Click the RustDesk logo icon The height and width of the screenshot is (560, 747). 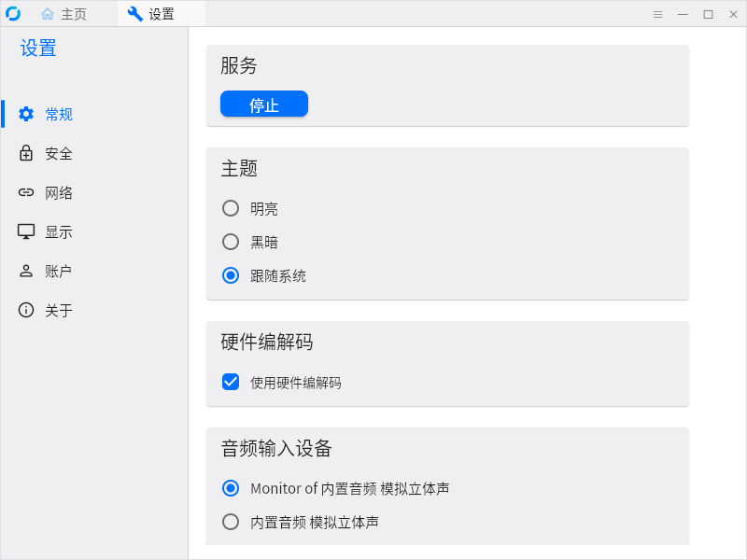[x=13, y=13]
